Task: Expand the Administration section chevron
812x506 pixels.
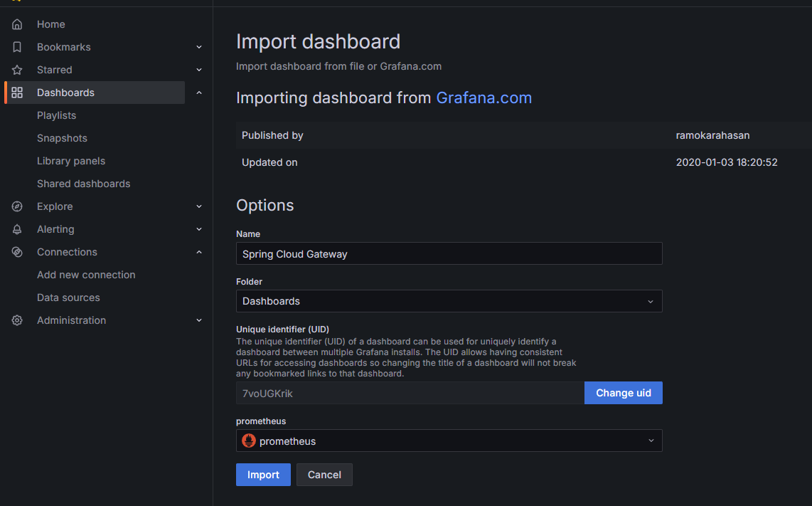Action: pos(199,320)
